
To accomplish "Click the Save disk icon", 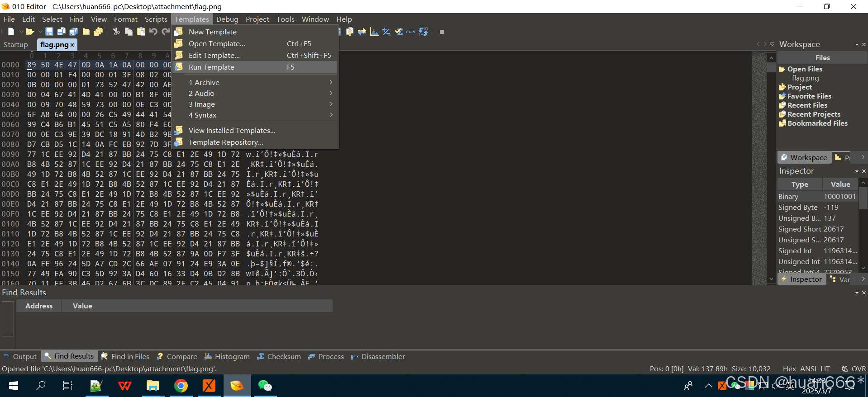I will [49, 32].
